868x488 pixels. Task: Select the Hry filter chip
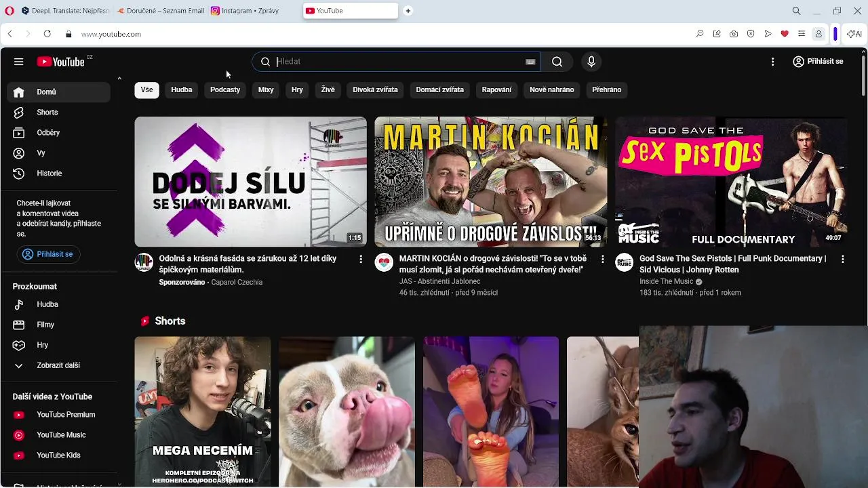(x=297, y=89)
